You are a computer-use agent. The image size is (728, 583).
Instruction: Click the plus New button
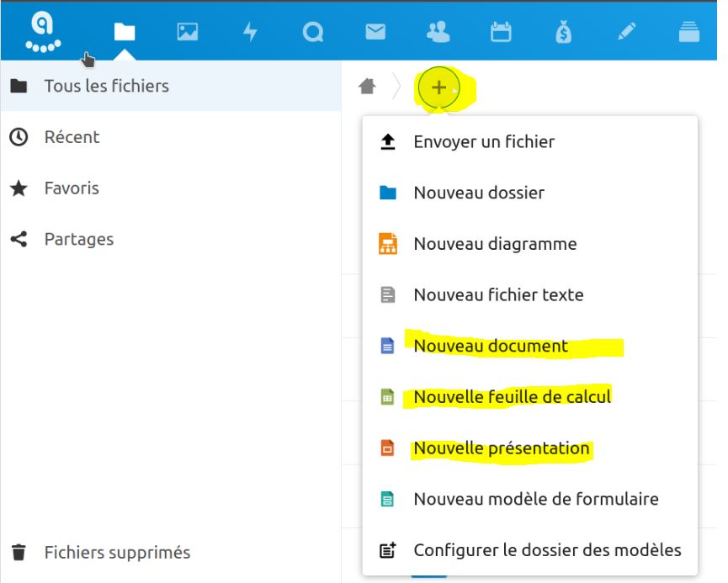(438, 87)
